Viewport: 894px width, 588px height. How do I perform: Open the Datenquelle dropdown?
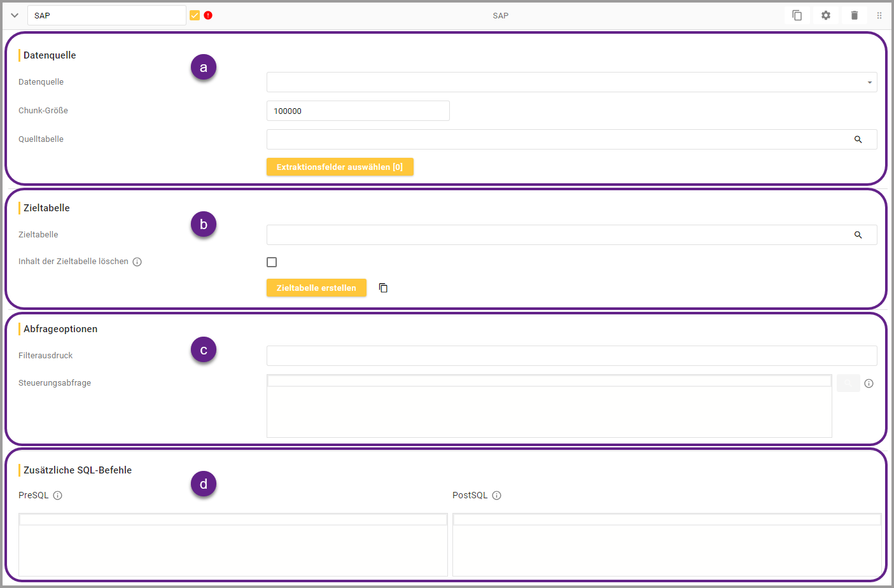pos(571,82)
